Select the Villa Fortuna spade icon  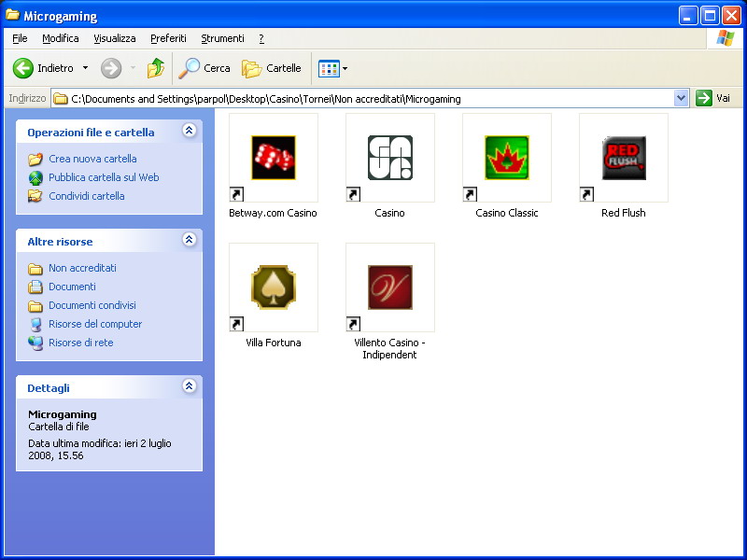coord(274,287)
